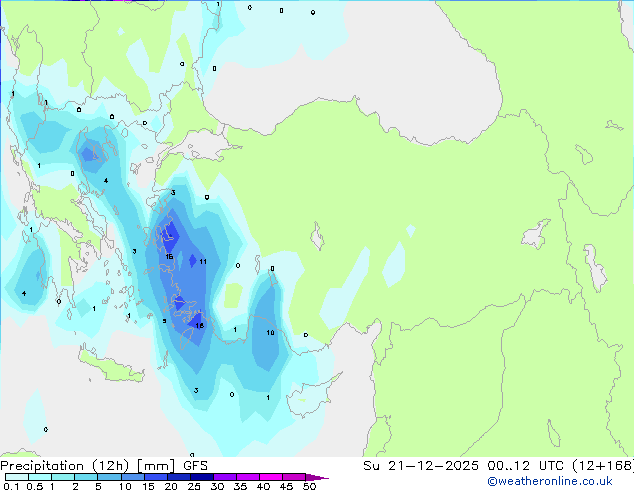Image resolution: width=634 pixels, height=490 pixels.
Task: Click the '35' legend scale label
Action: [x=240, y=486]
